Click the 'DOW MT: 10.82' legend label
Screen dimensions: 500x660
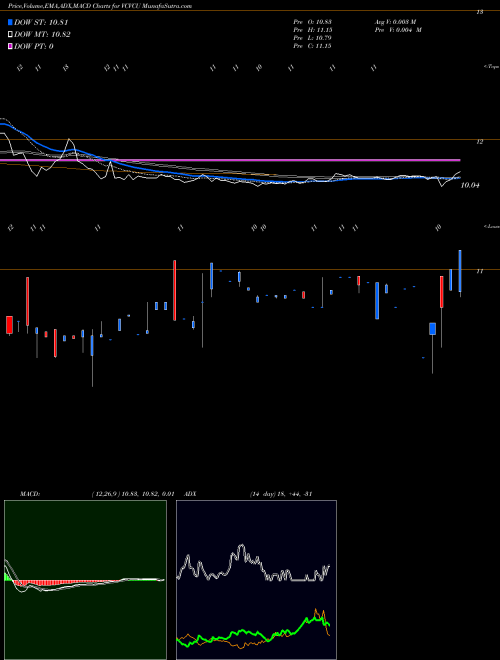(43, 35)
